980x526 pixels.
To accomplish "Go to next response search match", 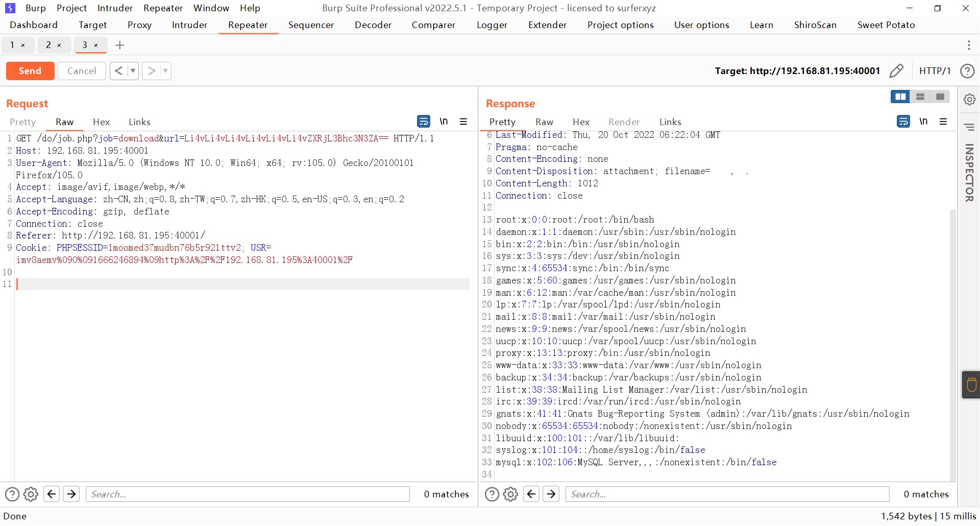I will pos(551,494).
